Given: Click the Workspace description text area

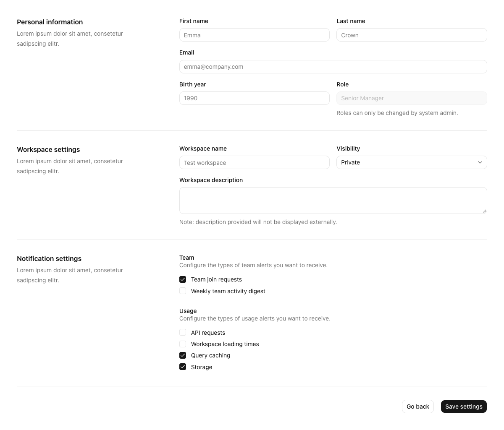Looking at the screenshot, I should [333, 201].
